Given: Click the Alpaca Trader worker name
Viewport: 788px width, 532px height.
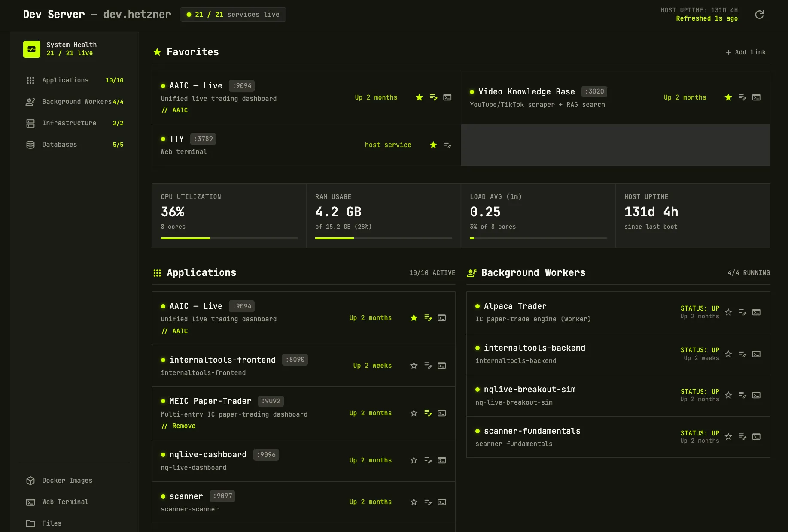Looking at the screenshot, I should click(x=515, y=306).
